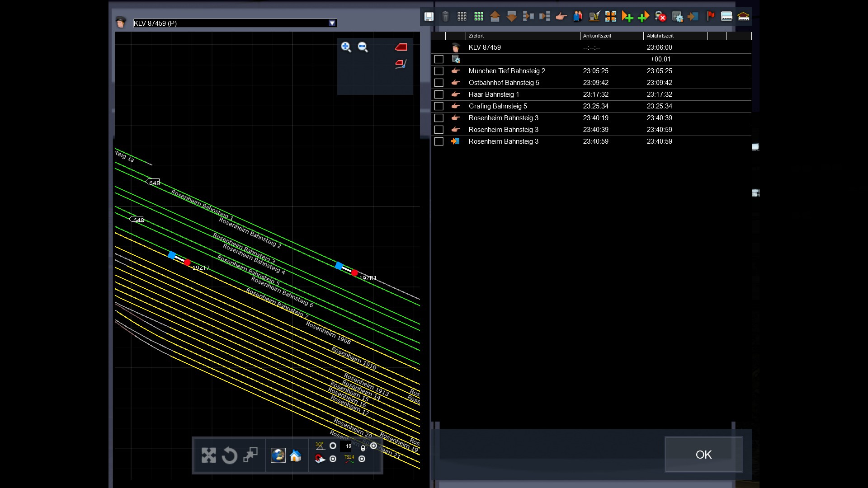Zoom in on the track map
This screenshot has height=488, width=868.
[x=346, y=47]
